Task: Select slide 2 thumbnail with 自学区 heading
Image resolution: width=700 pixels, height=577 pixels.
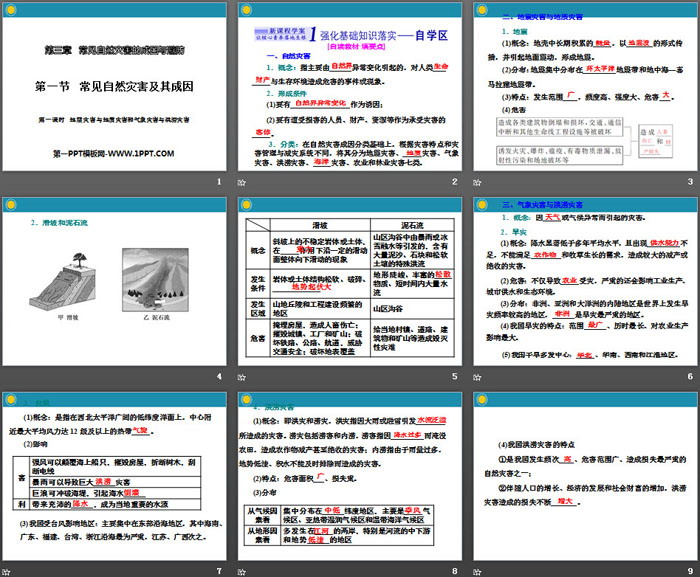Action: pos(350,87)
